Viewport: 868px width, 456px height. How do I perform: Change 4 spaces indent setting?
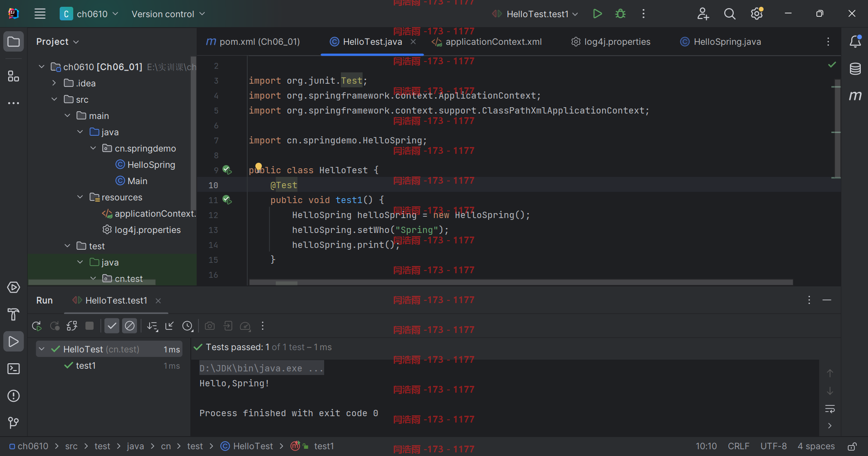pyautogui.click(x=816, y=446)
